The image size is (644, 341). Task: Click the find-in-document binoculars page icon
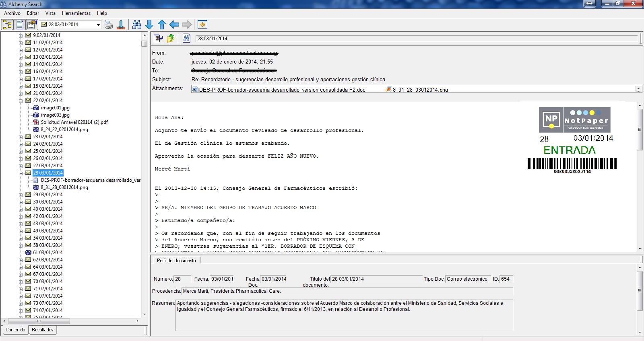[186, 38]
